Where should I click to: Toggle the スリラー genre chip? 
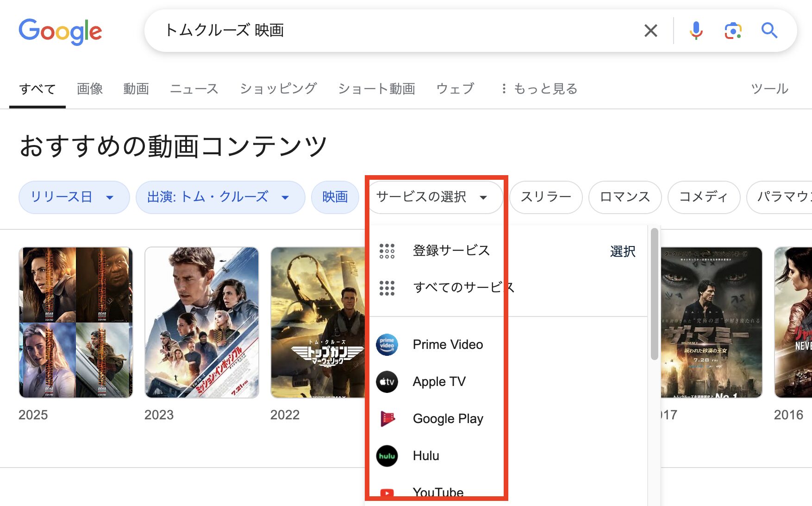[546, 197]
